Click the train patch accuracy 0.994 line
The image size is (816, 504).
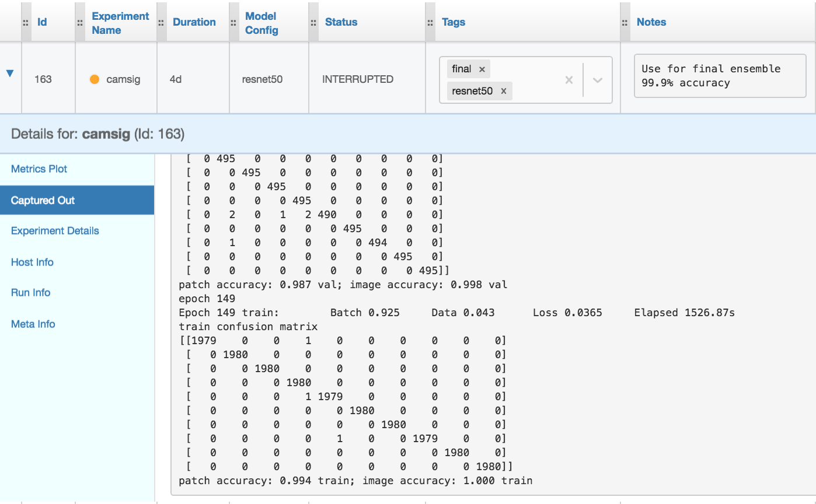tap(355, 481)
